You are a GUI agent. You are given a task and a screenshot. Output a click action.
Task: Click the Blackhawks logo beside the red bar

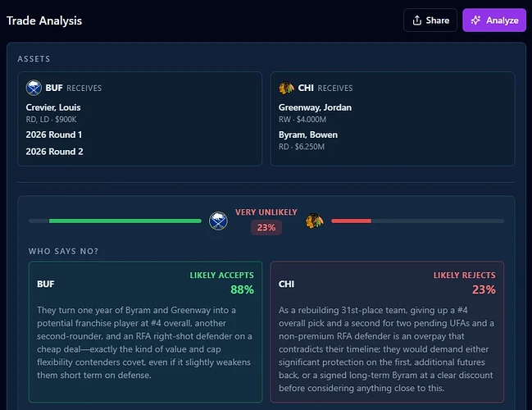click(x=315, y=221)
